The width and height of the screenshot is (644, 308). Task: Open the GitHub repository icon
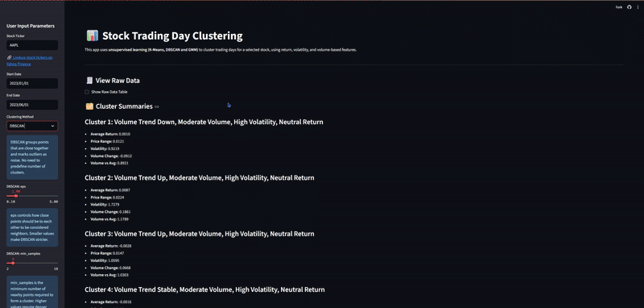(x=630, y=7)
